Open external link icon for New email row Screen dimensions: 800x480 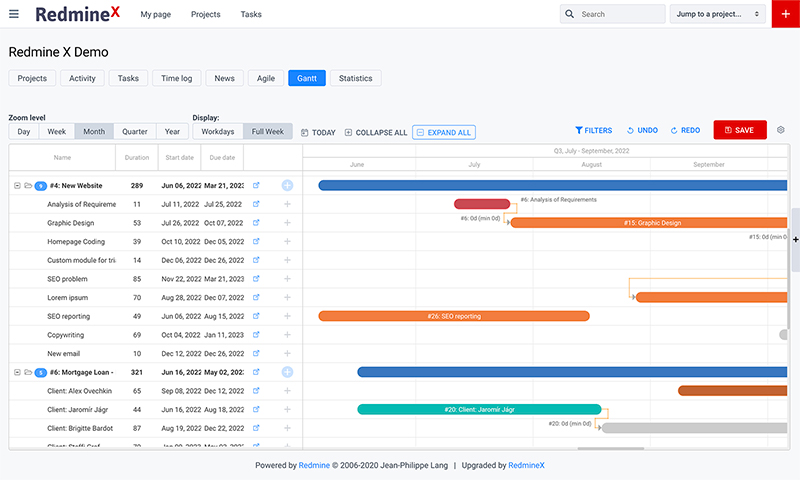coord(256,353)
